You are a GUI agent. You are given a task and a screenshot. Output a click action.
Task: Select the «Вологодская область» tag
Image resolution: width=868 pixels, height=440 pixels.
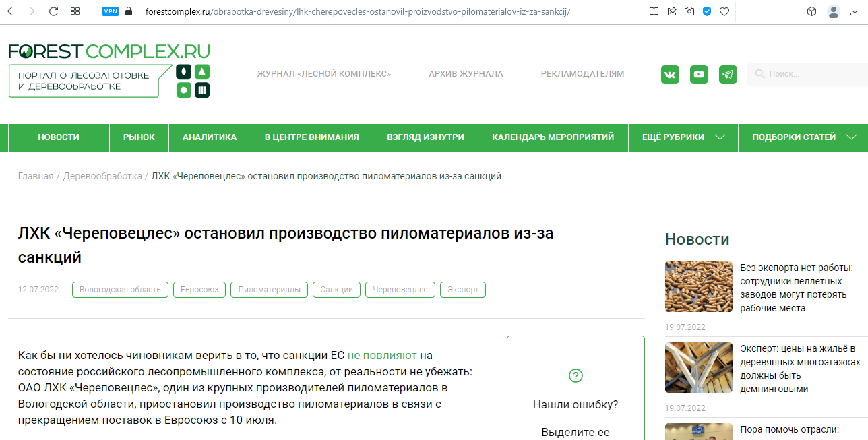(x=120, y=290)
